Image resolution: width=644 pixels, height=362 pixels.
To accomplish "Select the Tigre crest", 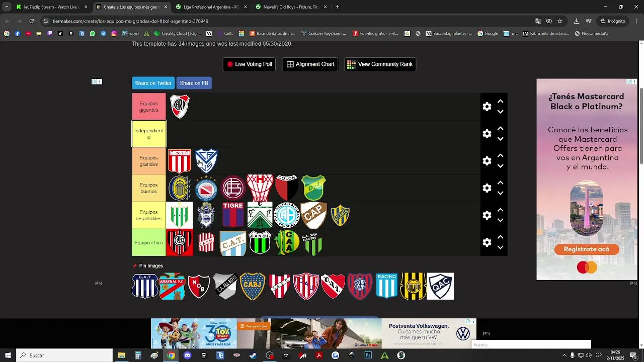I will tap(233, 215).
